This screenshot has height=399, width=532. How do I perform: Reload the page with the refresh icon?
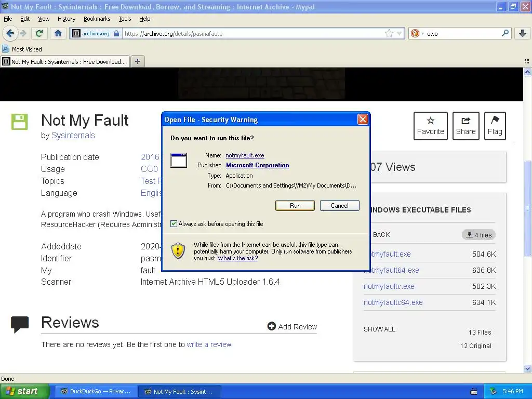(x=39, y=33)
